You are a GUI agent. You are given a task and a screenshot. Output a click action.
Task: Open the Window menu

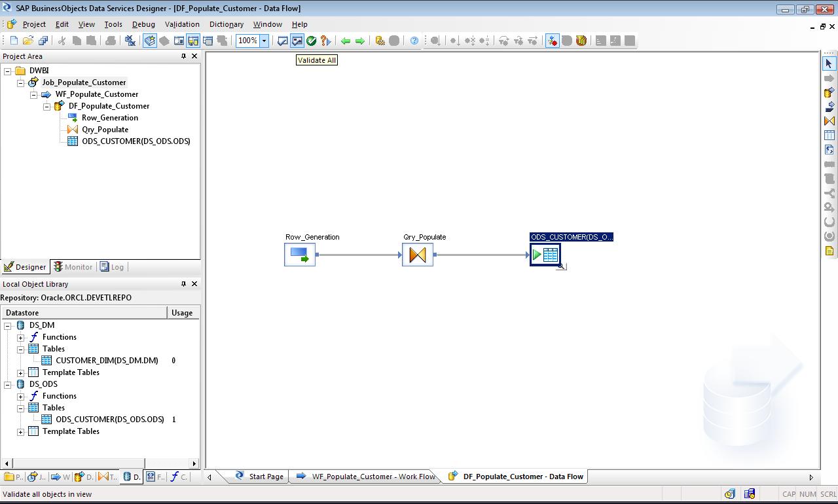(267, 24)
